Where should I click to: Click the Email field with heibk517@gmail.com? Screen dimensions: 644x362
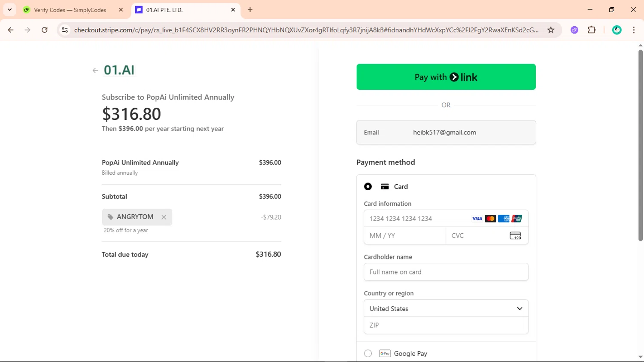[446, 132]
